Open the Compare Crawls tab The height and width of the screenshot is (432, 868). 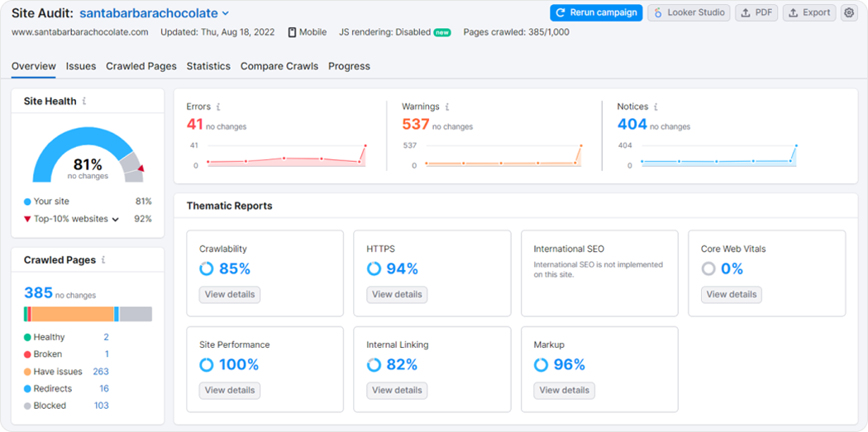click(x=279, y=66)
